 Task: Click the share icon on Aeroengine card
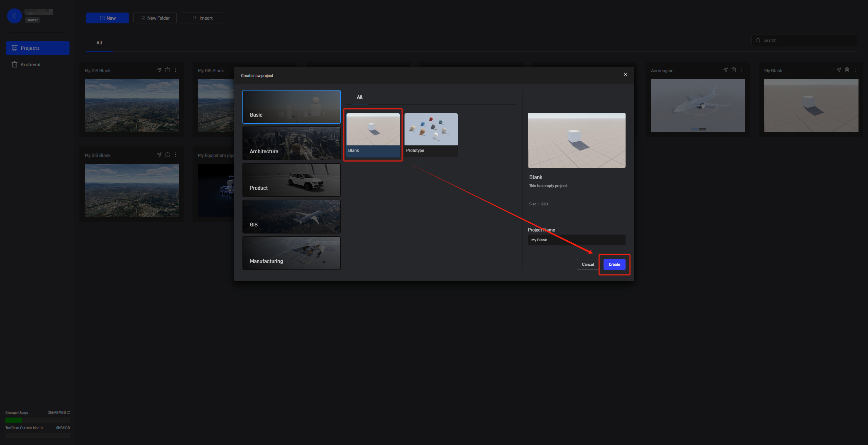[725, 70]
